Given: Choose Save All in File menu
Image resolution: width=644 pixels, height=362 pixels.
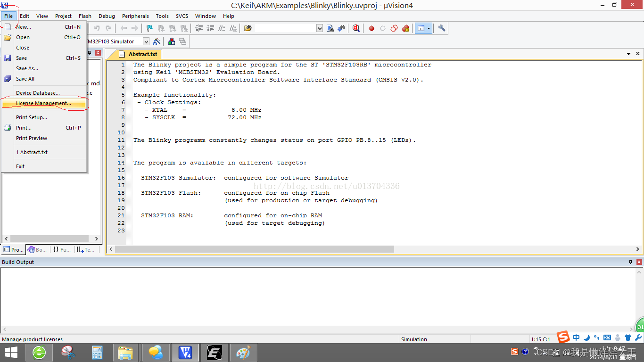Looking at the screenshot, I should point(44,79).
